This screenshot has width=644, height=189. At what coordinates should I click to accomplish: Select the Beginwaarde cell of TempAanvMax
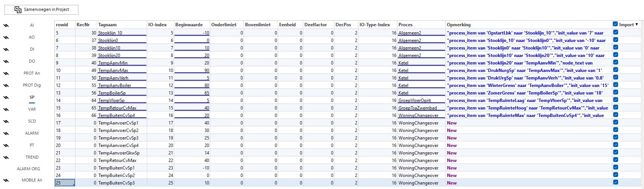point(192,70)
